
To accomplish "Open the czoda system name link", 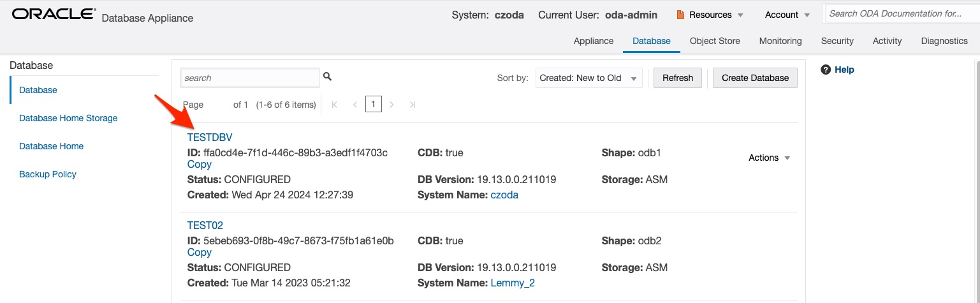I will click(504, 195).
